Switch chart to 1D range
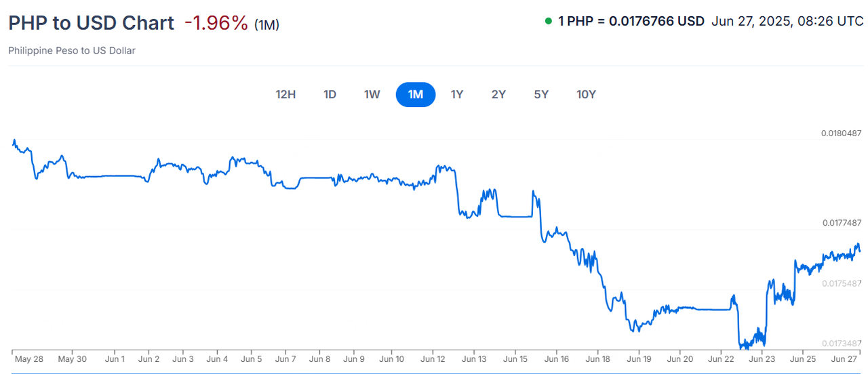 click(x=330, y=94)
